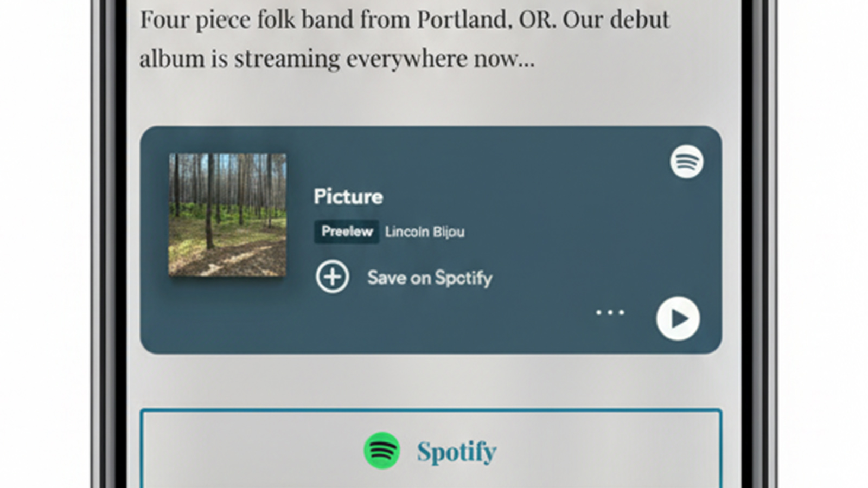Viewport: 868px width, 488px height.
Task: Click the words 'Our debut' in description
Action: 616,20
